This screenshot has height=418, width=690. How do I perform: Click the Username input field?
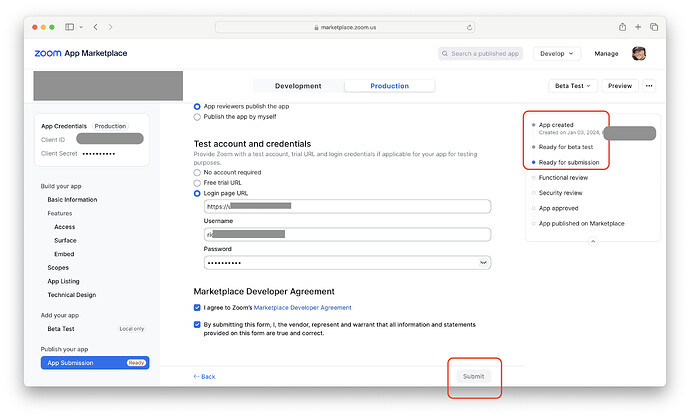click(x=347, y=235)
